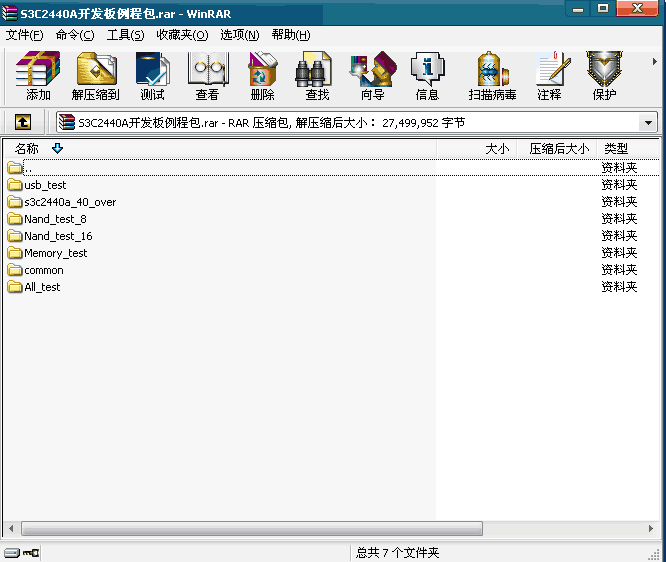Open the Commands (命令) menu
Viewport: 666px width, 562px height.
point(75,35)
